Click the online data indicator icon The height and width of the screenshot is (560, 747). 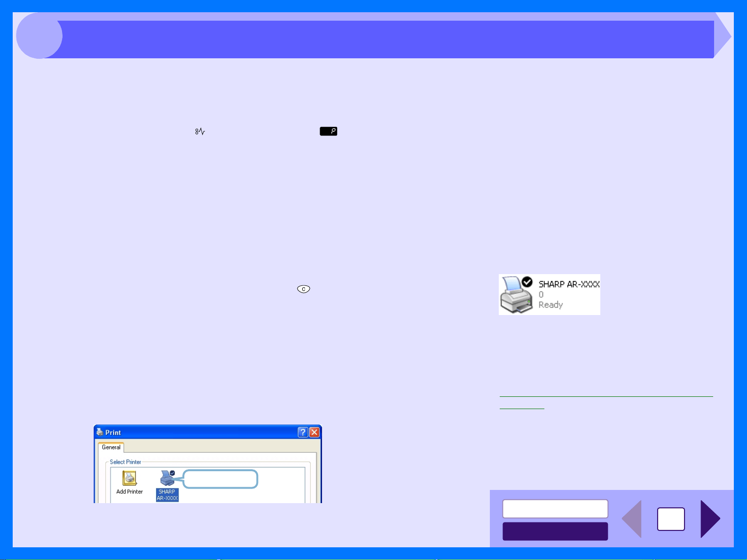click(x=200, y=132)
